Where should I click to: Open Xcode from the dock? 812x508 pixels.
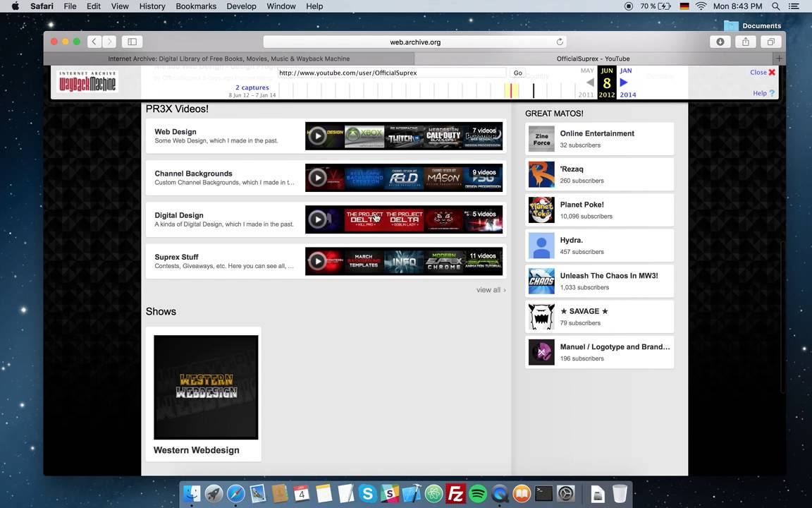click(412, 493)
